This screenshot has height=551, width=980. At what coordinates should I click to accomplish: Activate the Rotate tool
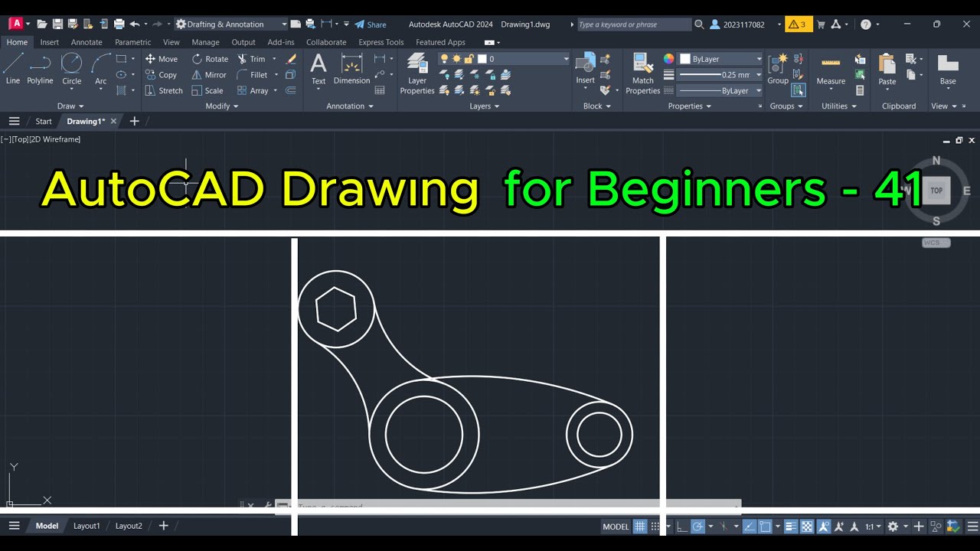coord(210,59)
